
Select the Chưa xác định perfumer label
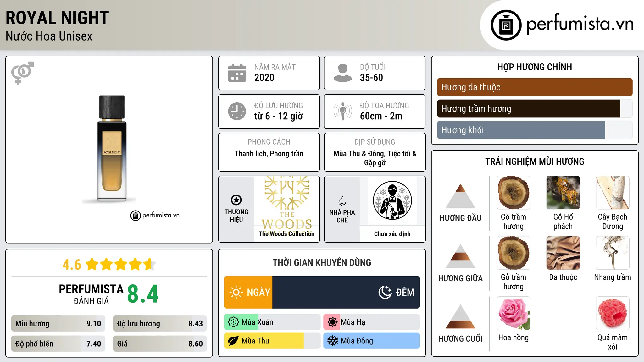(392, 234)
